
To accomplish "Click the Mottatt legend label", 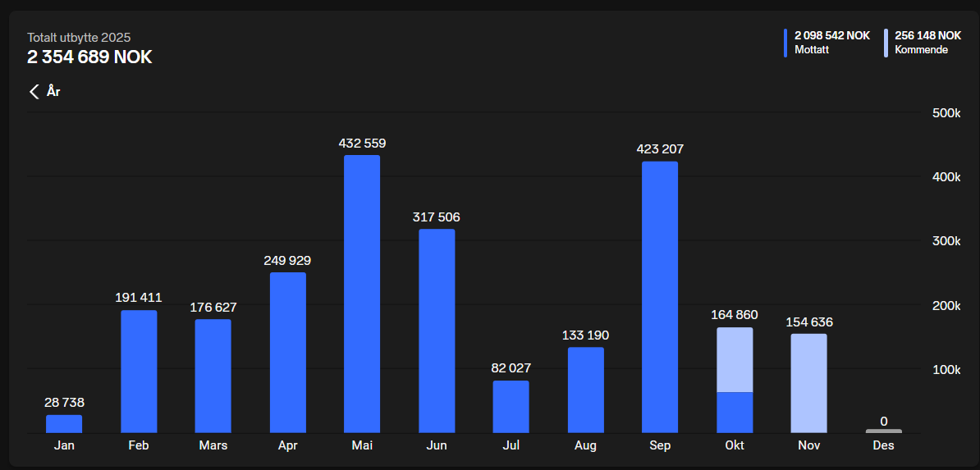I will (x=811, y=50).
